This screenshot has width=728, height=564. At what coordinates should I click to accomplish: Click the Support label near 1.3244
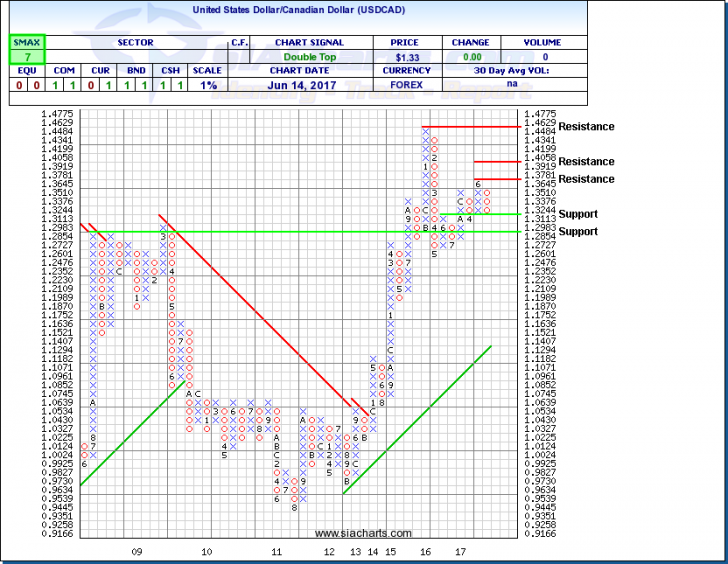578,214
